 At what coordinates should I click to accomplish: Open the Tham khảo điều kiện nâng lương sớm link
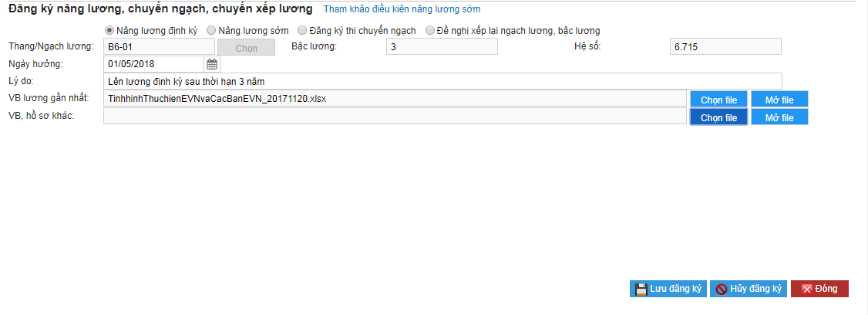point(402,9)
